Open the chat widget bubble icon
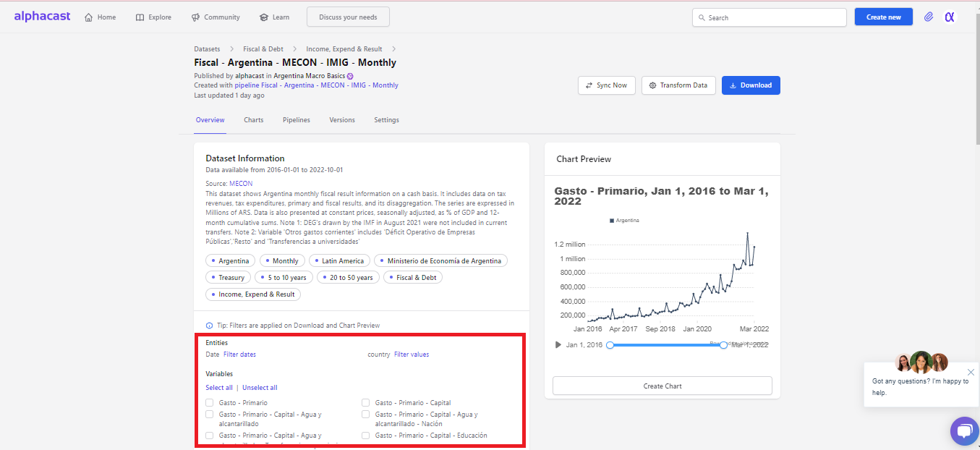This screenshot has height=450, width=980. pyautogui.click(x=965, y=431)
